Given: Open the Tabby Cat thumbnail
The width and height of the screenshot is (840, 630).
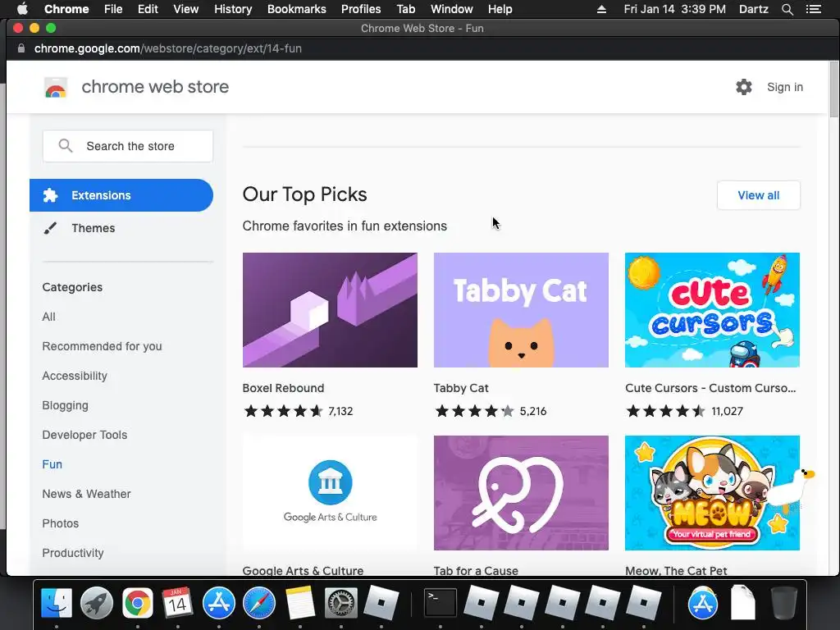Looking at the screenshot, I should [521, 309].
